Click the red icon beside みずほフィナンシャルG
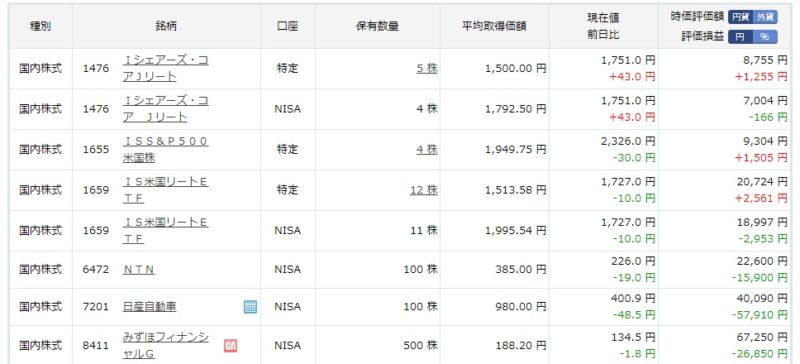Viewport: 800px width, 364px height. [231, 346]
